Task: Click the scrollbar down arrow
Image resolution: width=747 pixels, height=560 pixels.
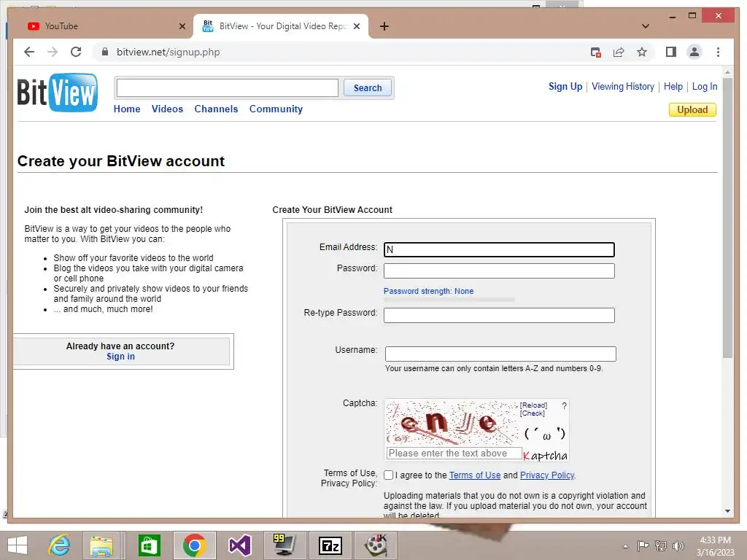Action: 727,511
